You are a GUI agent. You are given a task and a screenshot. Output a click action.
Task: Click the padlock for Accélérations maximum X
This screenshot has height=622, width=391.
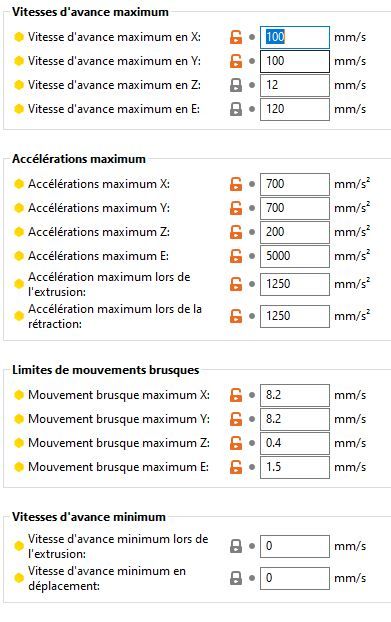(x=236, y=184)
